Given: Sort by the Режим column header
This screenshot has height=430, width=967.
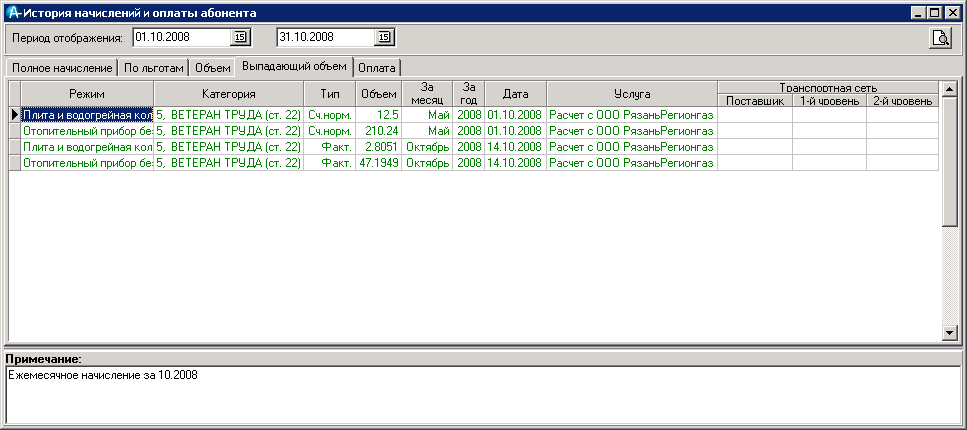Looking at the screenshot, I should [x=87, y=93].
